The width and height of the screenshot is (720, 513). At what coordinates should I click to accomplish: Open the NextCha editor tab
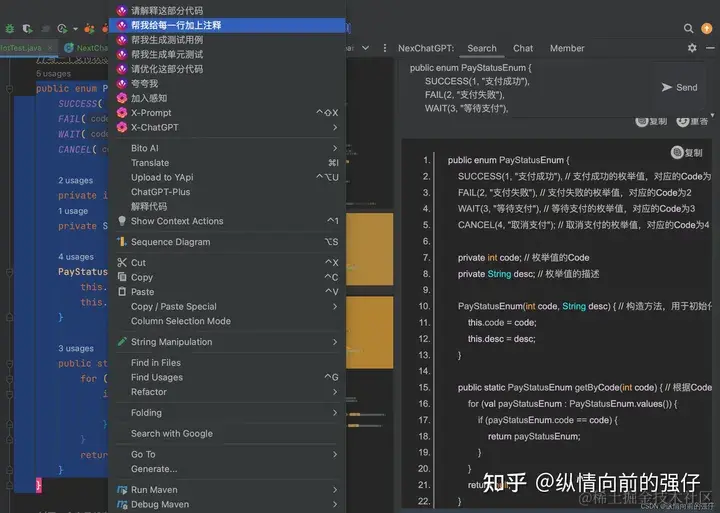coord(86,48)
